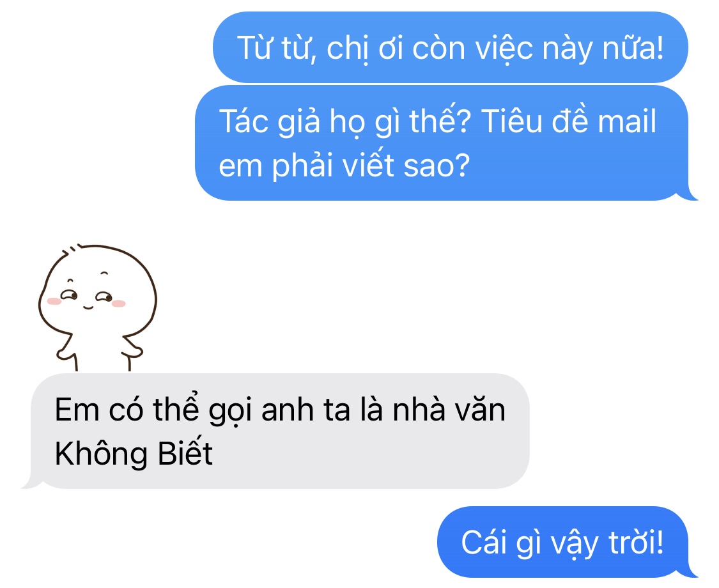Tap the sticker's right pink blush cheek
The image size is (719, 588).
118,303
